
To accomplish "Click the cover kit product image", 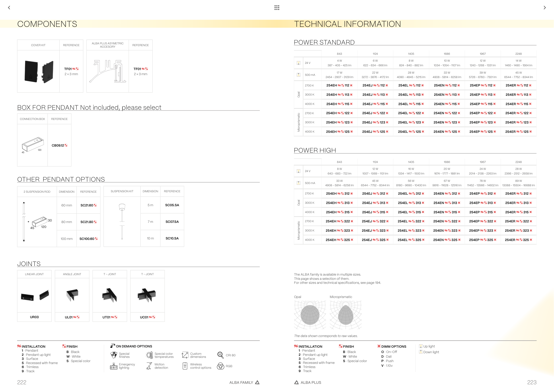I will coord(39,71).
